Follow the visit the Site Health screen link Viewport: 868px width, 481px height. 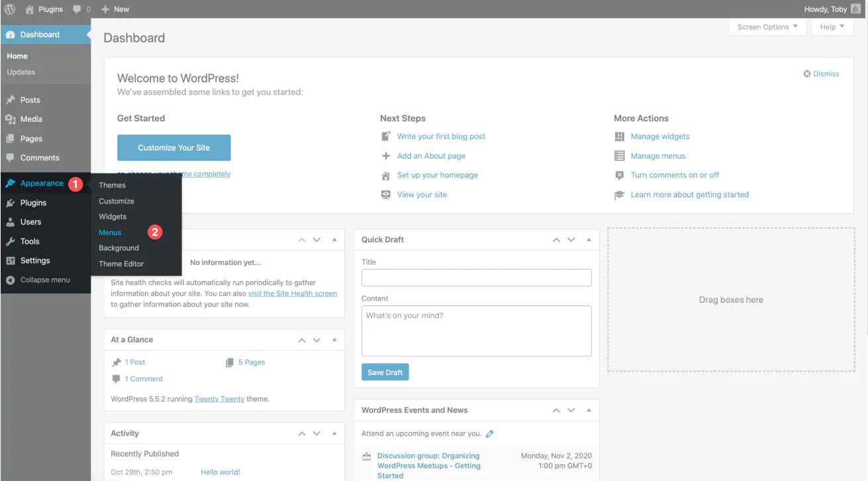coord(293,294)
